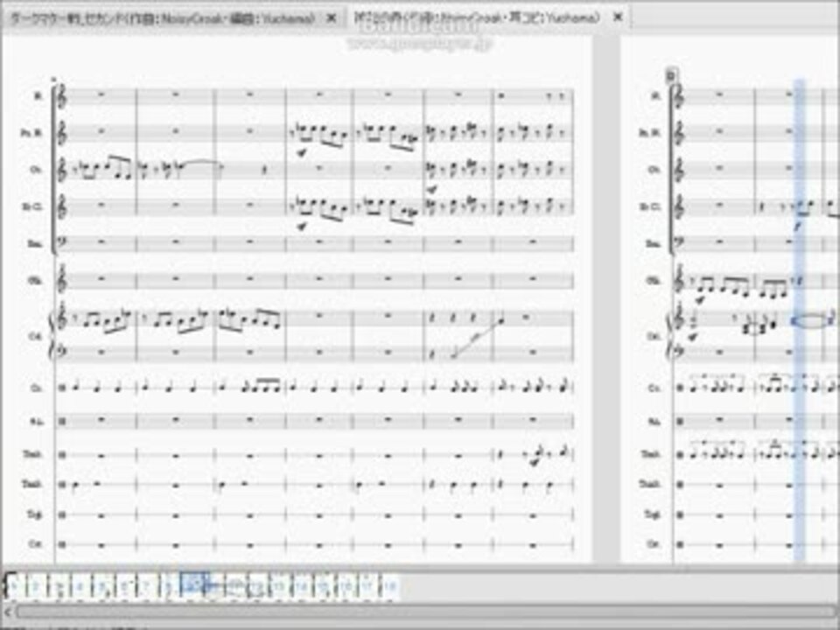Jump to page 18 in the navigator
Screen dimensions: 840x630
point(388,586)
